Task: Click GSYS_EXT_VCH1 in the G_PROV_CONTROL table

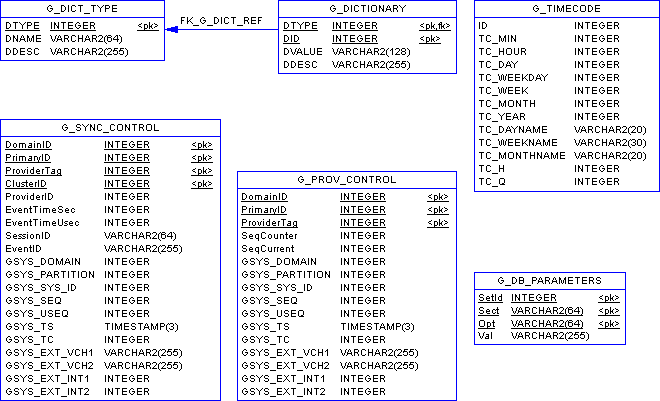Action: (x=285, y=353)
